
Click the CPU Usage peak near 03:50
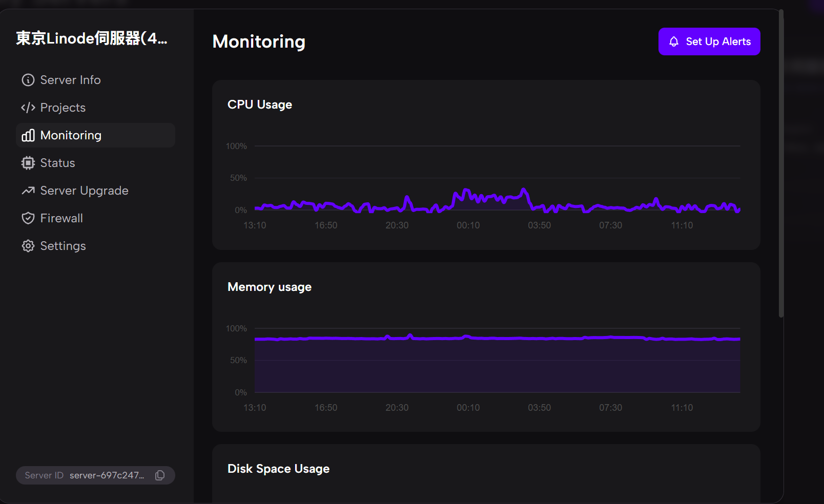click(x=523, y=191)
